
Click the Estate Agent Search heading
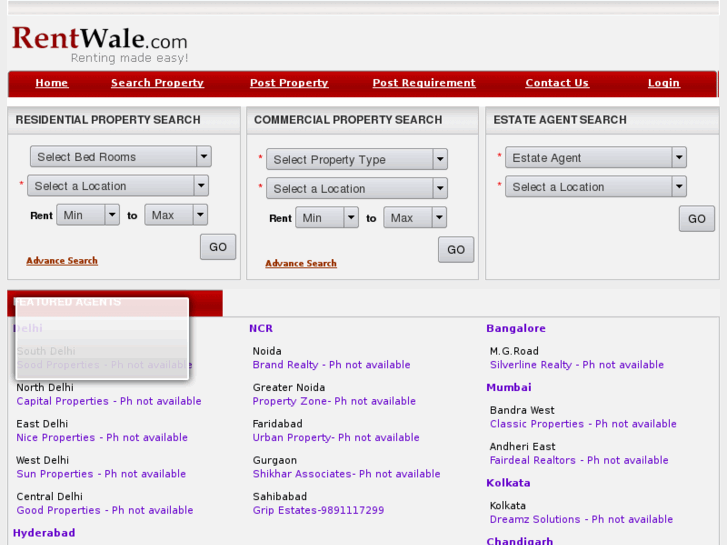pyautogui.click(x=560, y=120)
